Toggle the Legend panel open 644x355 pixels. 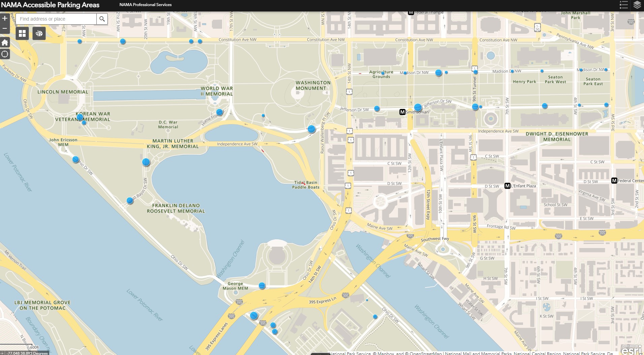tap(624, 5)
